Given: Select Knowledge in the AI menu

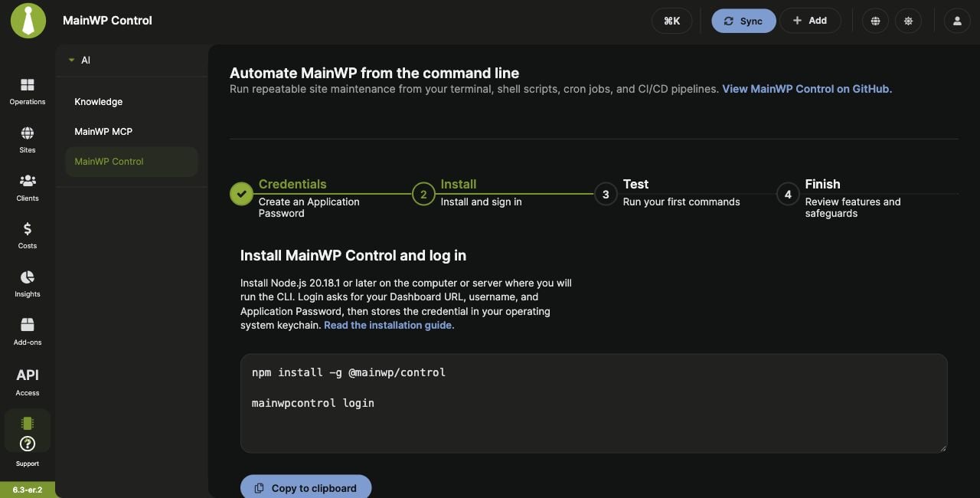Looking at the screenshot, I should (98, 102).
